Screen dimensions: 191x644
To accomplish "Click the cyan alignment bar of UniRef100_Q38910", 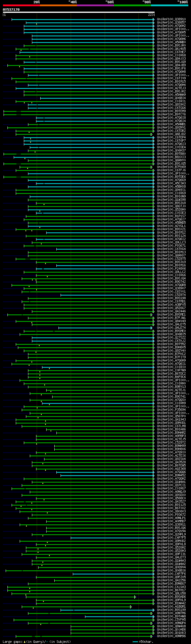I will coord(83,19).
